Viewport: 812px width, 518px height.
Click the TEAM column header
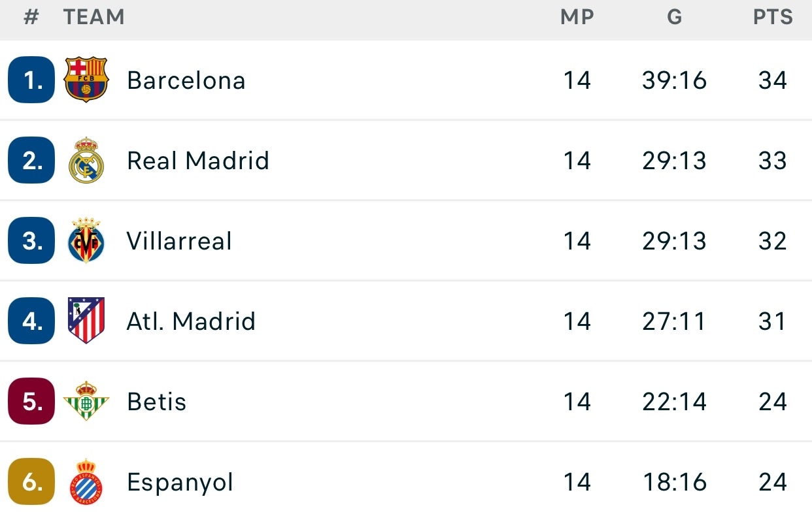coord(94,18)
